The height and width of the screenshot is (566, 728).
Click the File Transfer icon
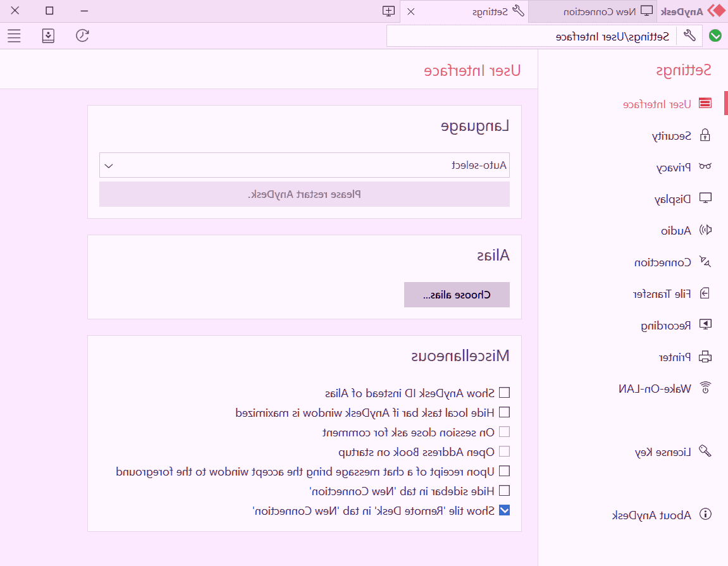pos(705,293)
